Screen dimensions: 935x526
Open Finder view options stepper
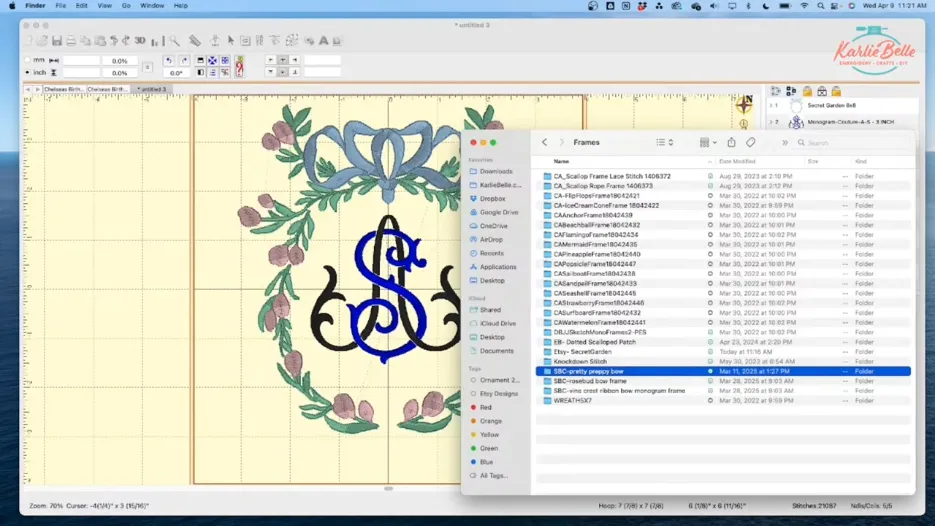coord(671,143)
